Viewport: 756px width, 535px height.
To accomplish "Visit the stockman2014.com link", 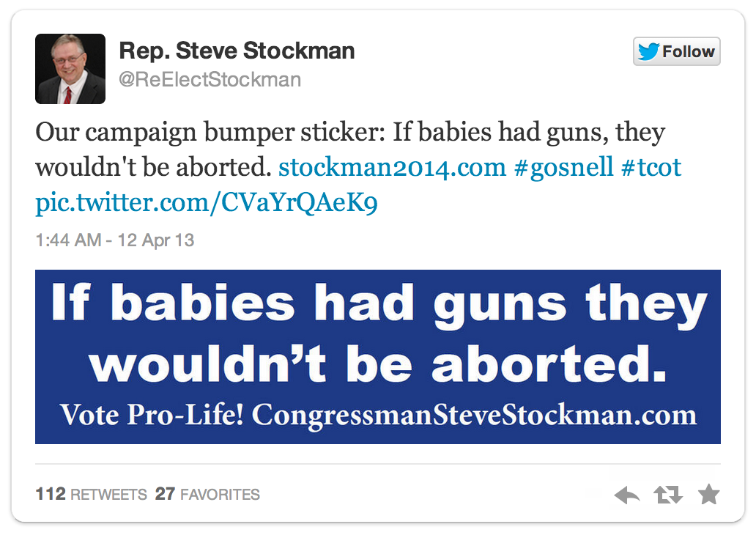I will tap(392, 167).
